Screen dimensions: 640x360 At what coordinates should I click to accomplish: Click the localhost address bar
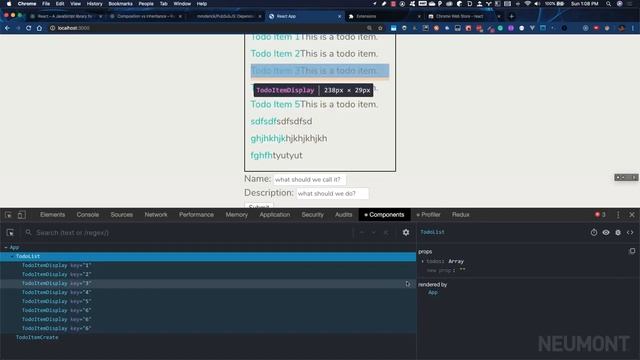point(208,28)
